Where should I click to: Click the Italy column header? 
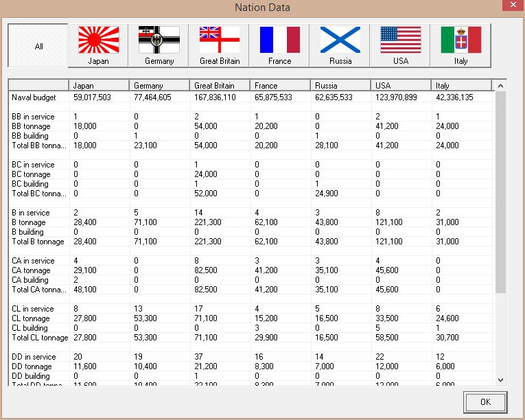coord(462,85)
